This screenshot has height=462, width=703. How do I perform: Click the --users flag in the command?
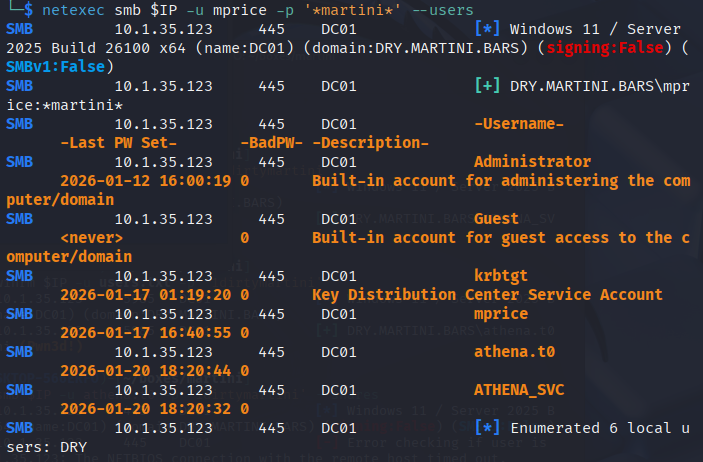pos(442,10)
